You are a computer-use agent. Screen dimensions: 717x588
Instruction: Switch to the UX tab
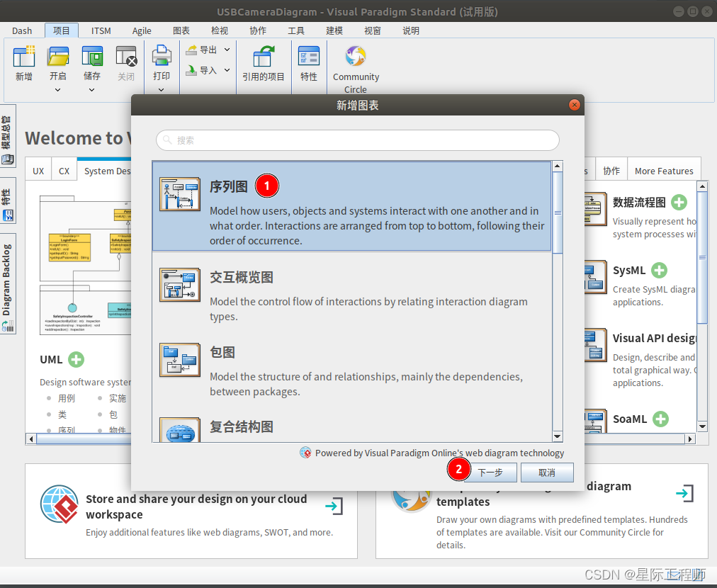pos(38,171)
